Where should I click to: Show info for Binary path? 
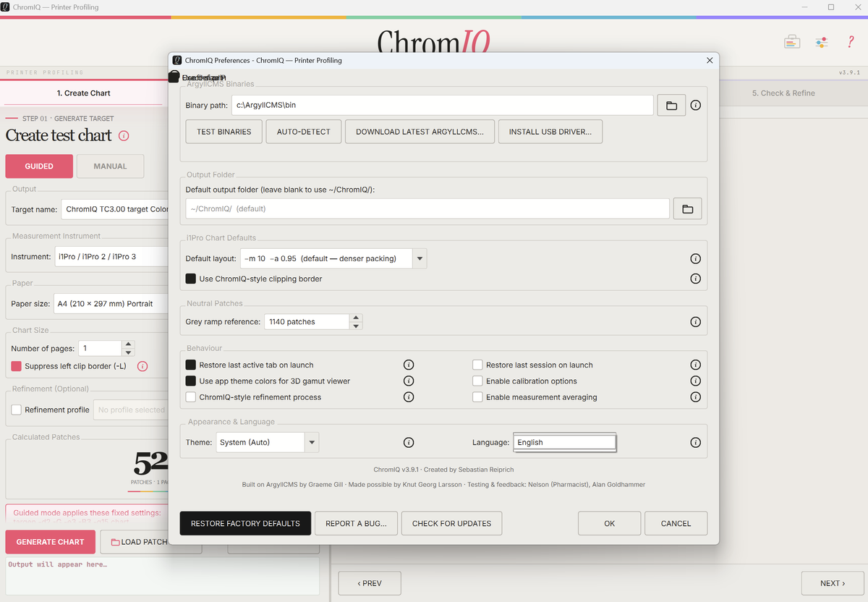[x=696, y=105]
